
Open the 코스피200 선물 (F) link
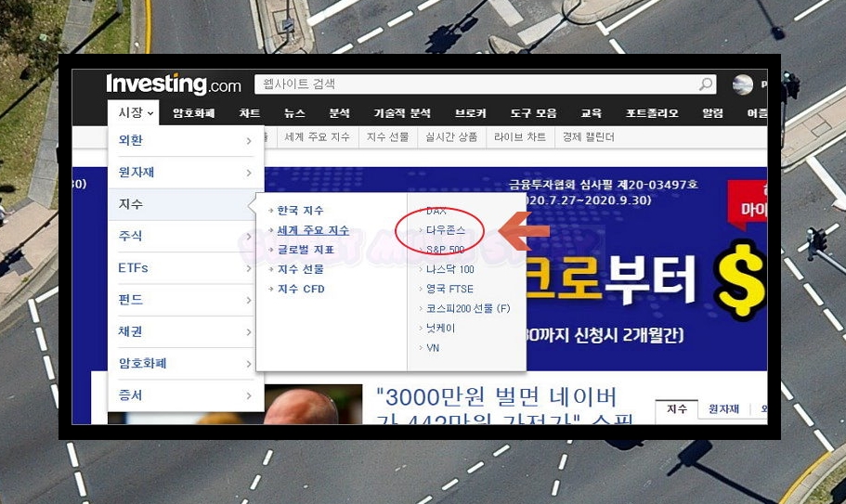click(468, 308)
